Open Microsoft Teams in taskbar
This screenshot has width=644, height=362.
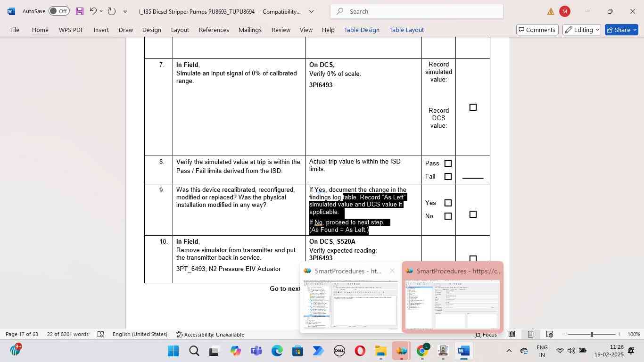pyautogui.click(x=256, y=351)
